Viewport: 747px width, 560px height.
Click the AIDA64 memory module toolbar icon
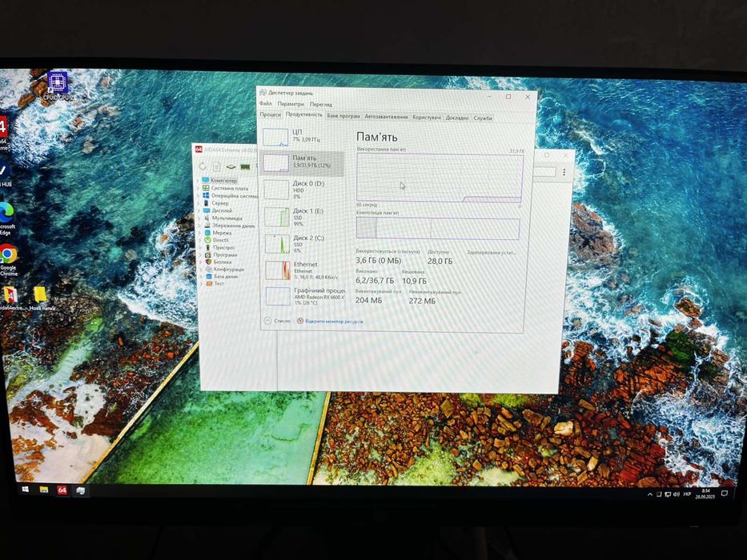click(245, 166)
